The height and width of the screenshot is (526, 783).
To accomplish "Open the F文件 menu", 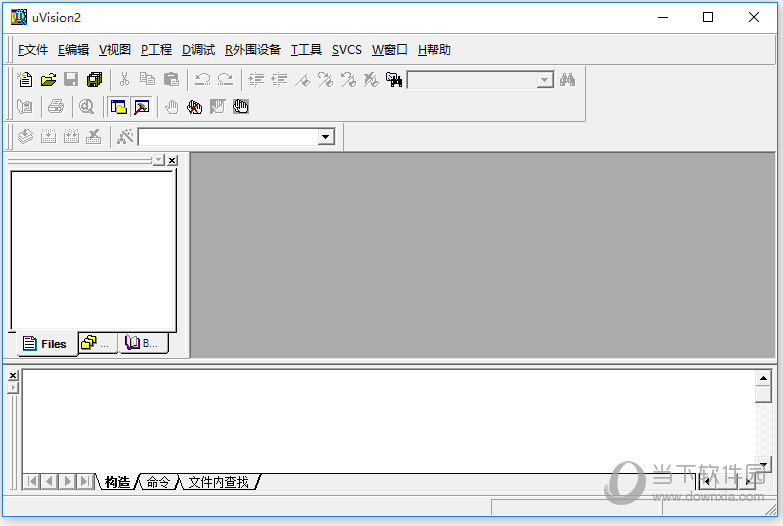I will pos(33,50).
